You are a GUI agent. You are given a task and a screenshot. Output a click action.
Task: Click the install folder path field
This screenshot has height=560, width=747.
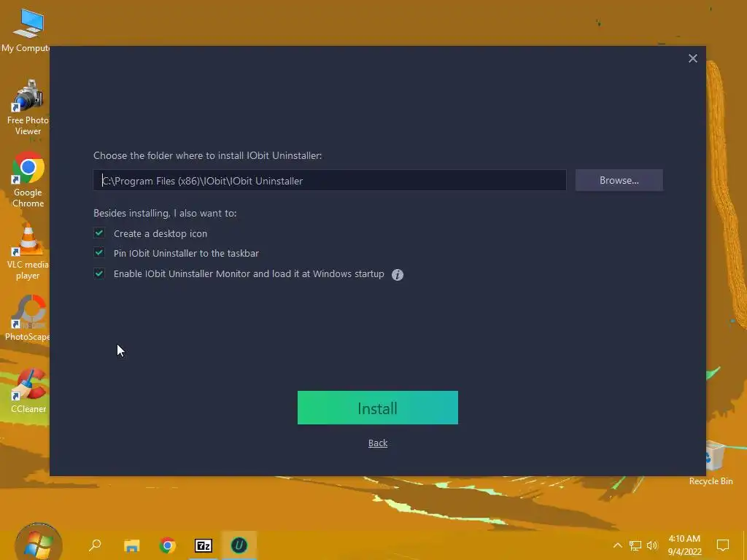(x=330, y=181)
